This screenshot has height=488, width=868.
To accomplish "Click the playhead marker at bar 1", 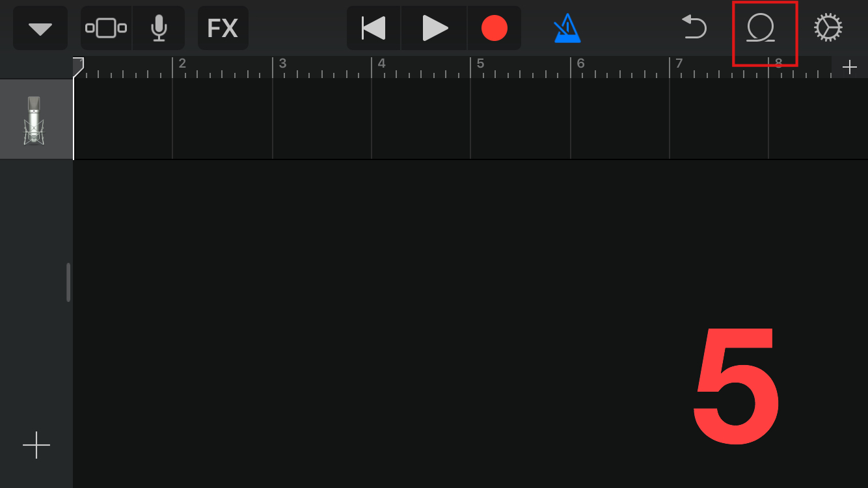I will [x=78, y=66].
